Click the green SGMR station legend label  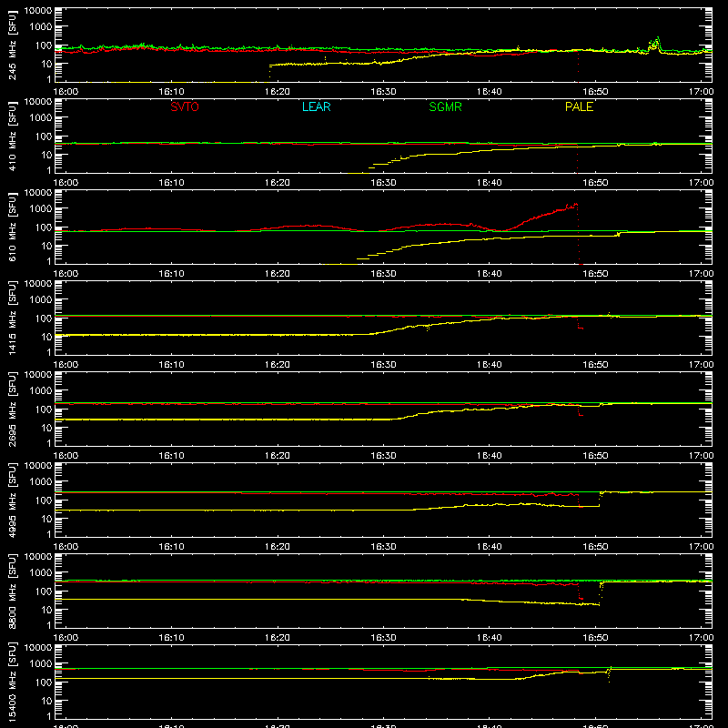pos(445,106)
